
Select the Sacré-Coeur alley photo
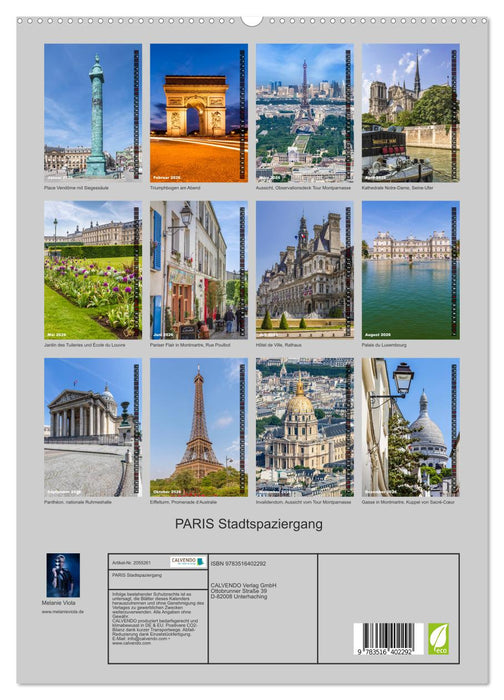411,427
